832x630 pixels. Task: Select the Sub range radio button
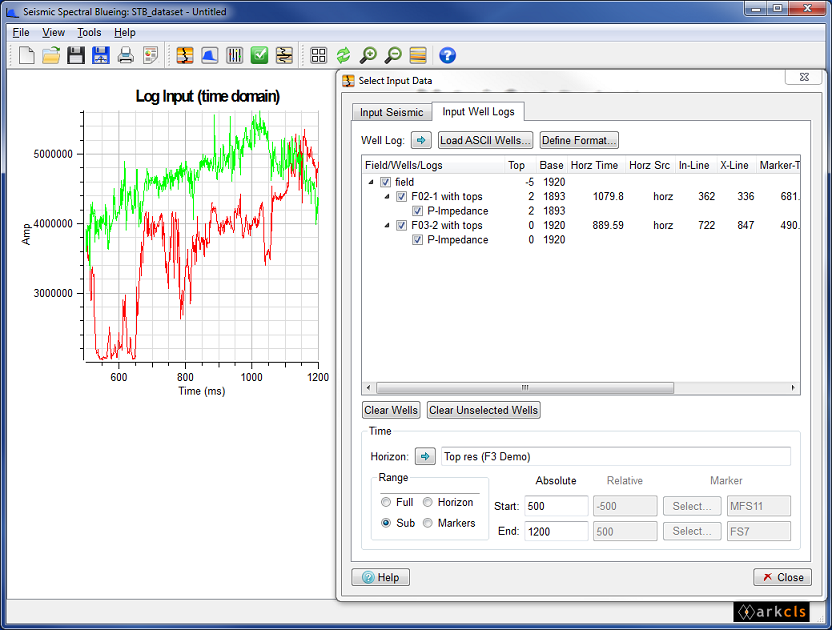coord(386,523)
